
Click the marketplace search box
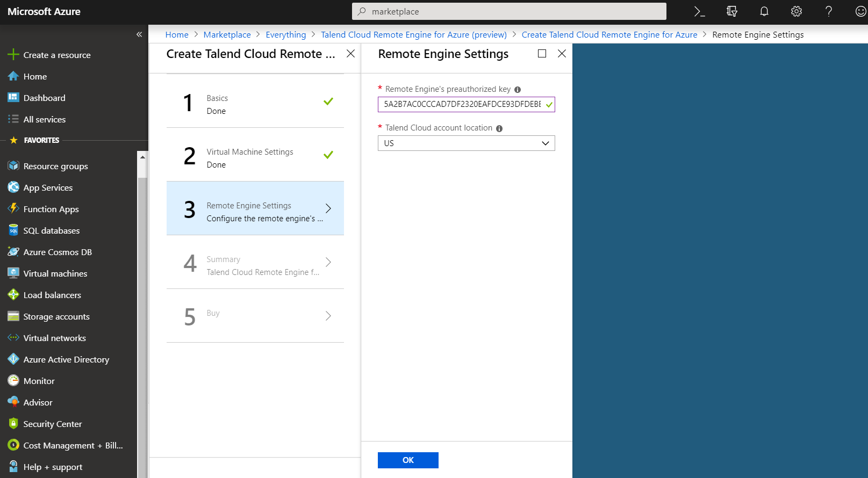(x=509, y=11)
